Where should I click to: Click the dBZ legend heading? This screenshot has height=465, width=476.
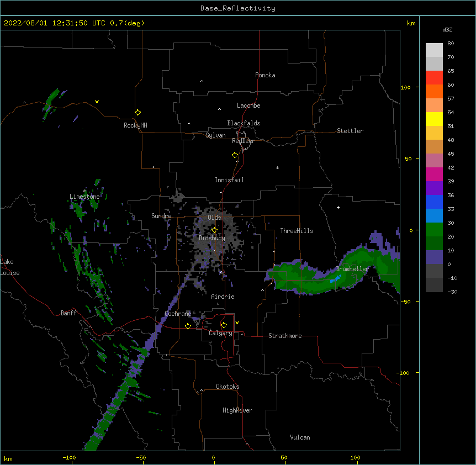pos(447,30)
